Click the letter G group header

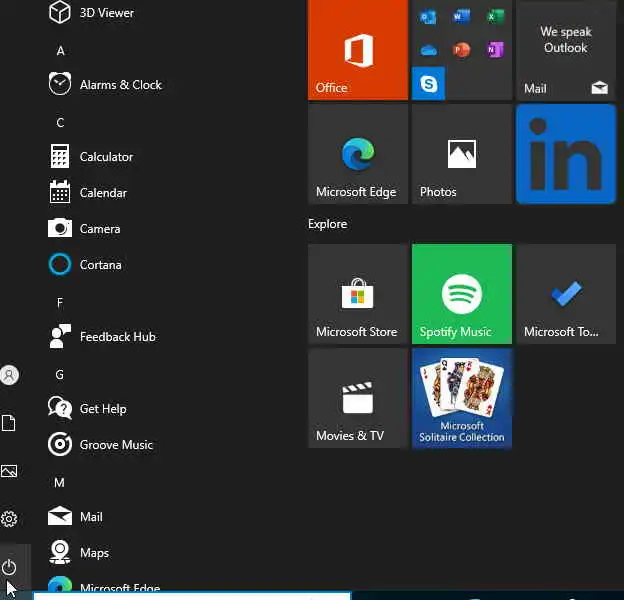tap(59, 374)
